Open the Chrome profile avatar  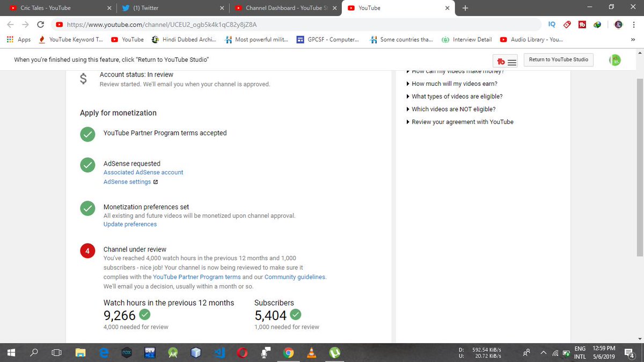[x=618, y=24]
